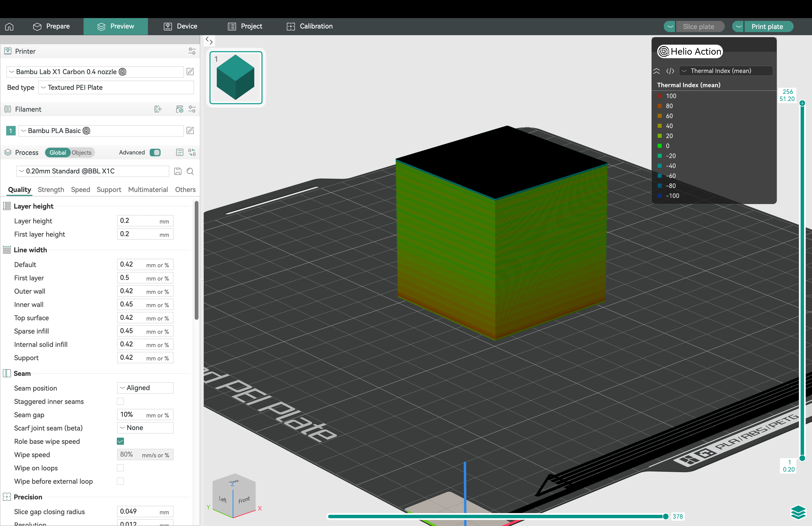Sync filament list from AMS icon
This screenshot has width=812, height=526.
179,109
